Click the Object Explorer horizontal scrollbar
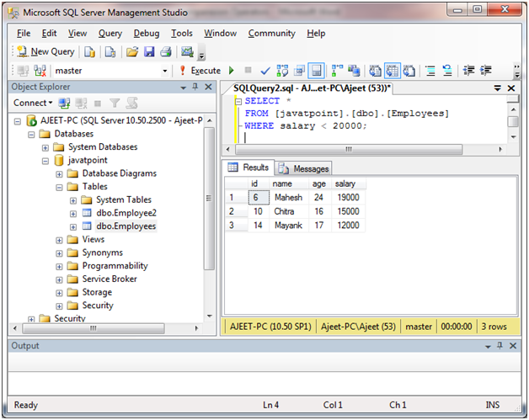529x420 pixels. (x=94, y=328)
